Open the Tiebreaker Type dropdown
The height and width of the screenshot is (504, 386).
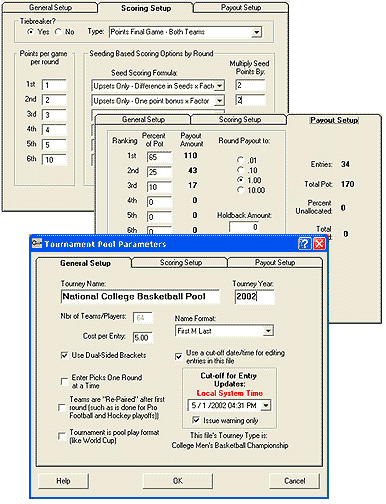[256, 32]
